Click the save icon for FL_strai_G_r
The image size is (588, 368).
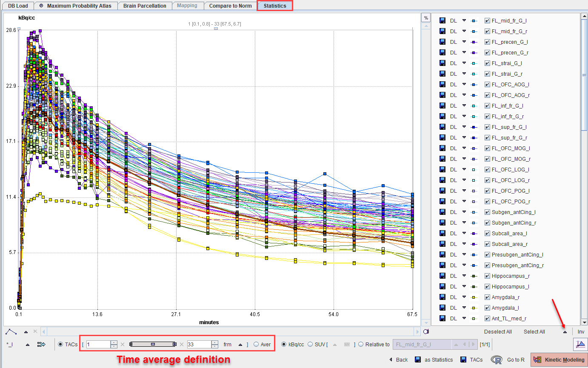(x=442, y=74)
